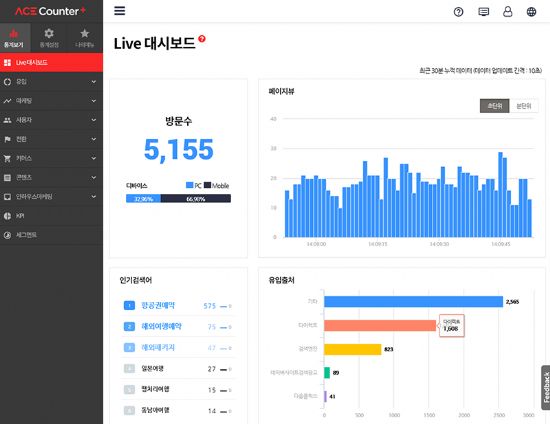550x424 pixels.
Task: Switch page view chart to 초단위 (seconds)
Action: click(x=495, y=106)
